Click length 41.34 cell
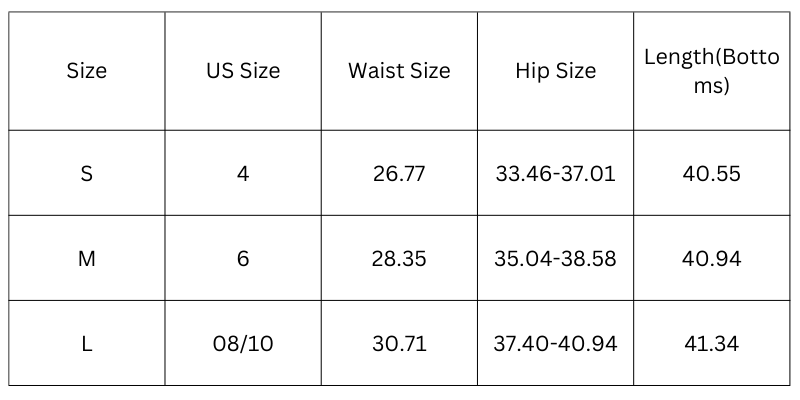The height and width of the screenshot is (400, 800). (711, 343)
